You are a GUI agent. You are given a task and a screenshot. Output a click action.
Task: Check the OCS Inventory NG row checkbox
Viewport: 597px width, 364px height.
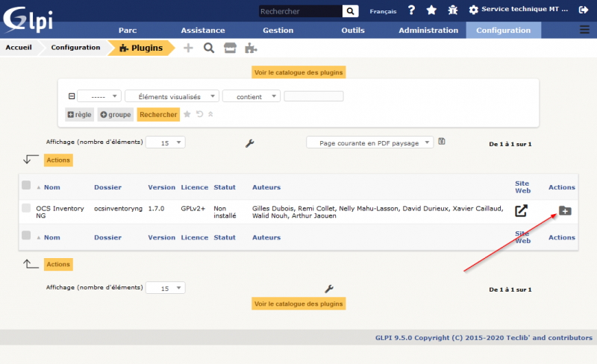pos(26,208)
